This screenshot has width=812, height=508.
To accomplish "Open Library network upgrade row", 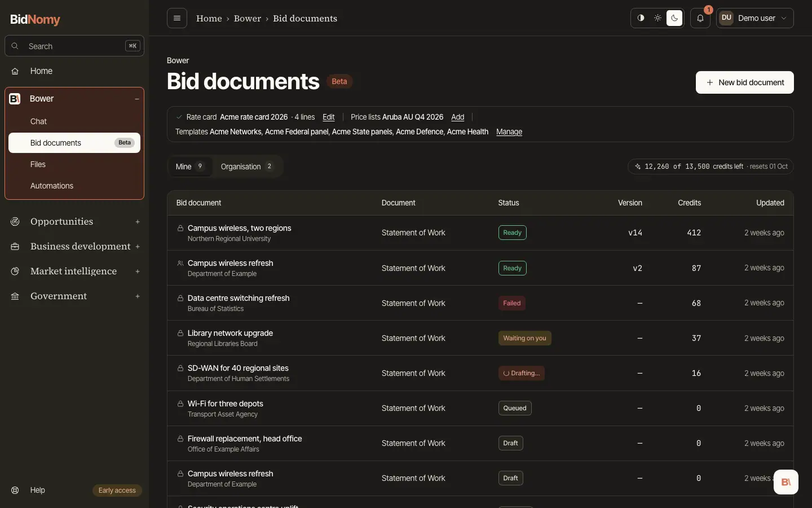I will [480, 338].
